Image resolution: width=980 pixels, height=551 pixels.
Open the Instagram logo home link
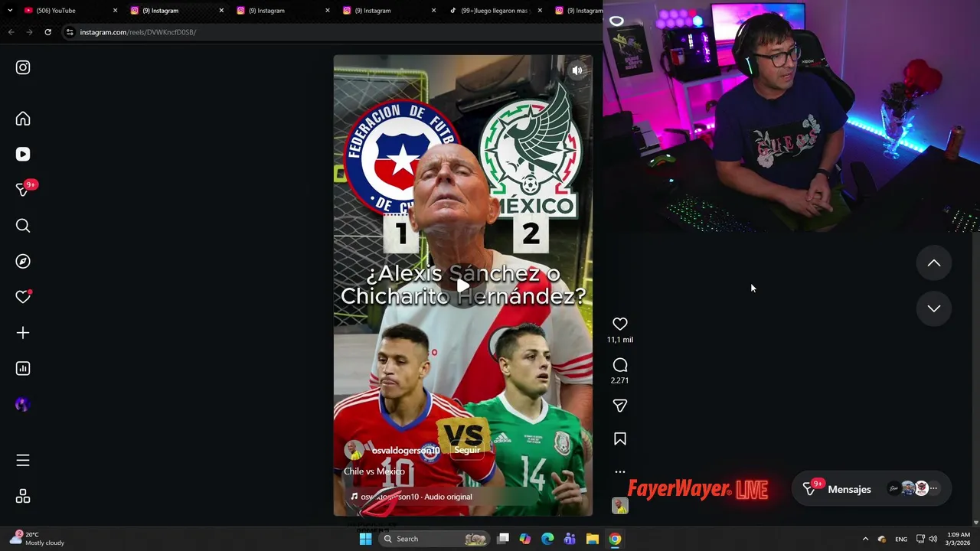[x=23, y=67]
